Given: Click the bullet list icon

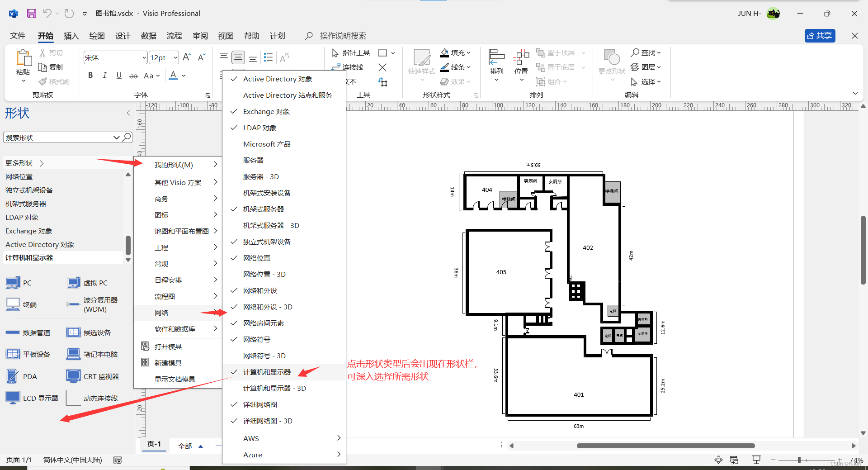Looking at the screenshot, I should point(269,57).
